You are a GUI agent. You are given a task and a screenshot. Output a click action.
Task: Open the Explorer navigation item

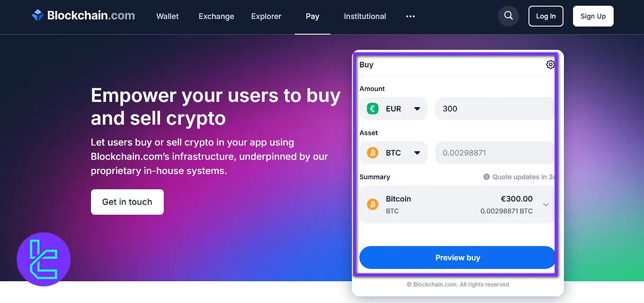[266, 16]
